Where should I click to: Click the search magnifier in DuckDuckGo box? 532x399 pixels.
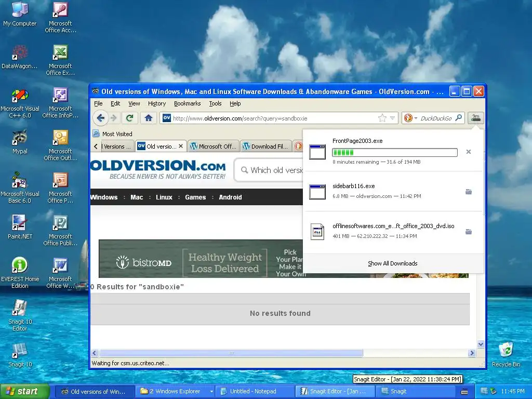[x=459, y=118]
